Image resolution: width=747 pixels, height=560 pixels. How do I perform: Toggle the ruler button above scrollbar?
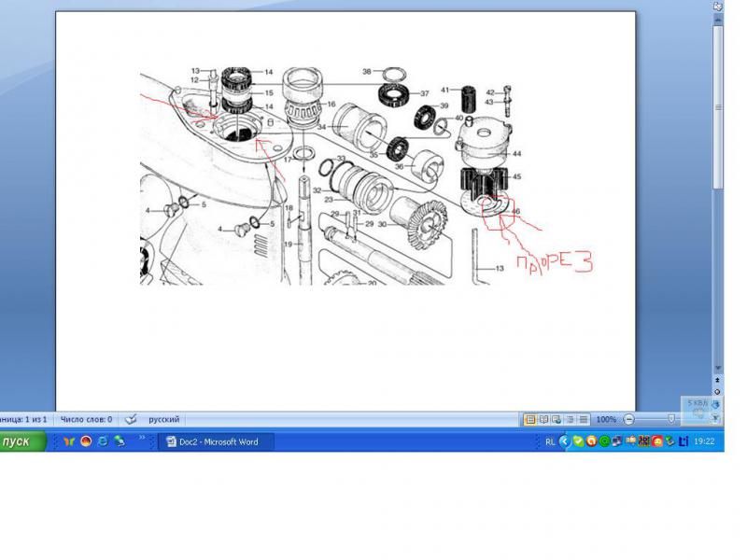717,8
